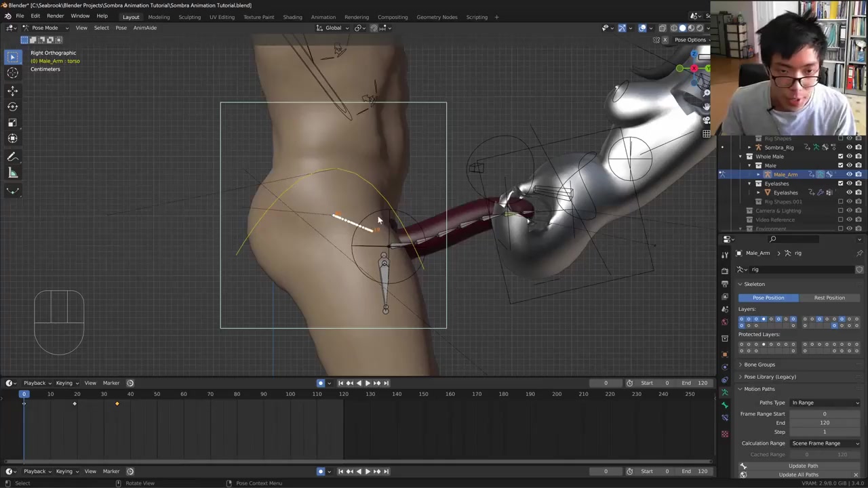Select the Move tool in the toolbar
This screenshot has height=488, width=868.
[x=12, y=90]
